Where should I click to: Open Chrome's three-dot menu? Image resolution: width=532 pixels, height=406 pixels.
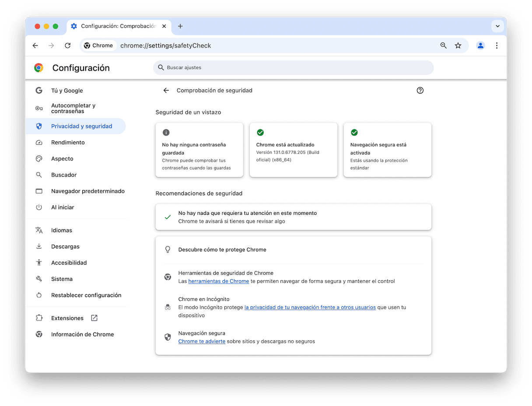(x=497, y=45)
